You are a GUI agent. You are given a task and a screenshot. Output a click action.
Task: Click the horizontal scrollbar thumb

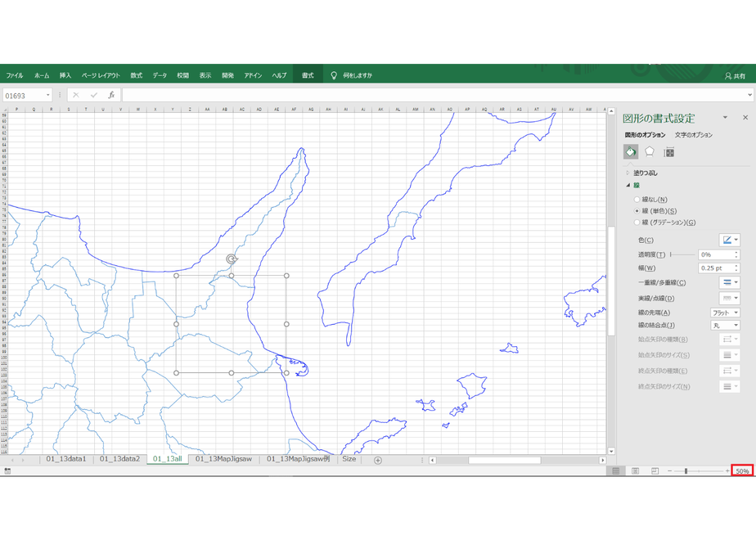[x=505, y=460]
